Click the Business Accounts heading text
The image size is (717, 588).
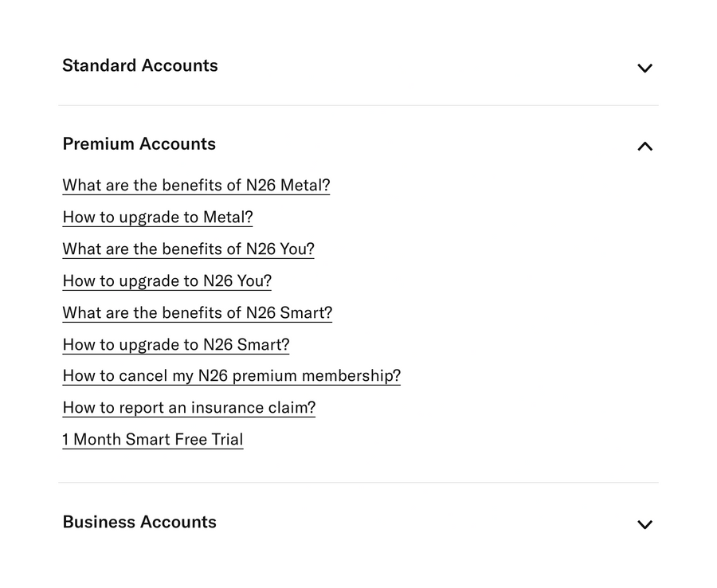click(139, 522)
